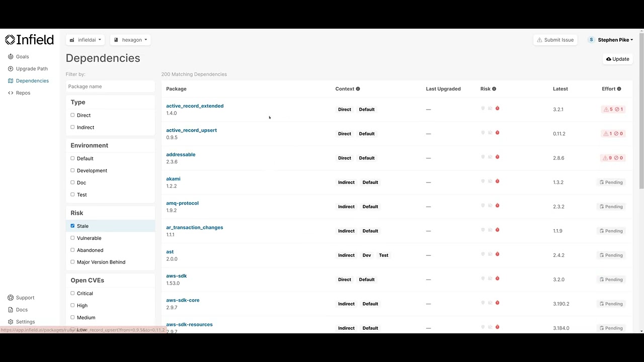Image resolution: width=644 pixels, height=362 pixels.
Task: Click the Package name filter field
Action: pos(110,86)
